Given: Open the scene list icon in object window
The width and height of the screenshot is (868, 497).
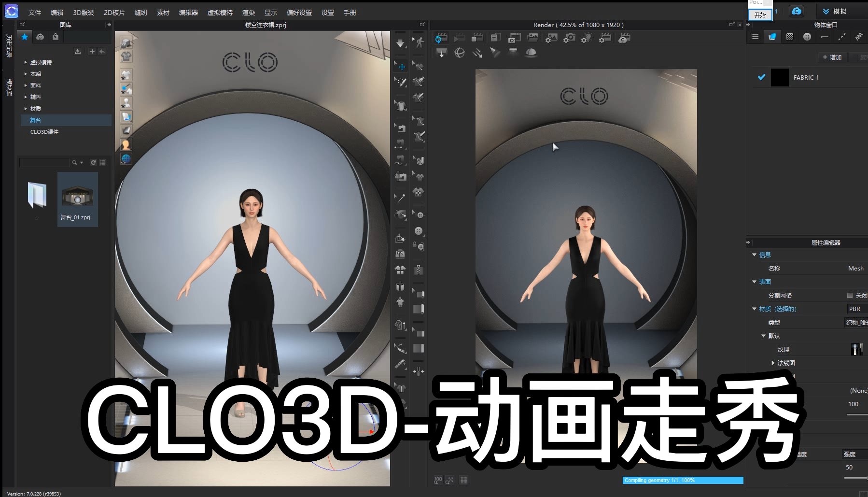Looking at the screenshot, I should pos(755,37).
